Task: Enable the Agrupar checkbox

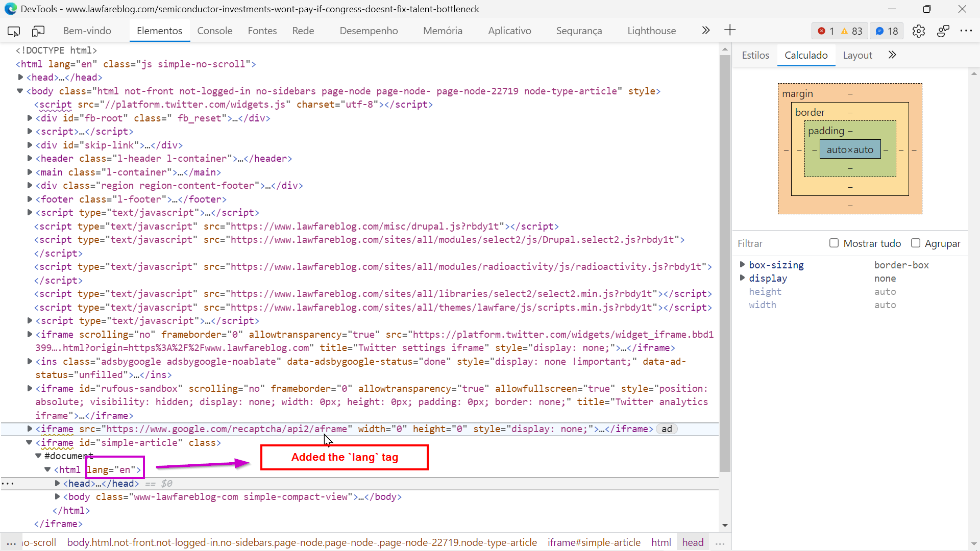Action: [x=916, y=243]
